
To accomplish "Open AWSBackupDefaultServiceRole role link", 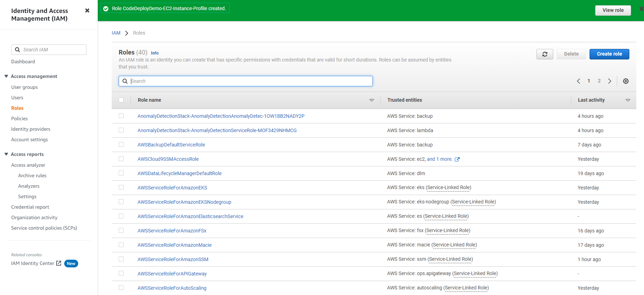I will click(171, 145).
